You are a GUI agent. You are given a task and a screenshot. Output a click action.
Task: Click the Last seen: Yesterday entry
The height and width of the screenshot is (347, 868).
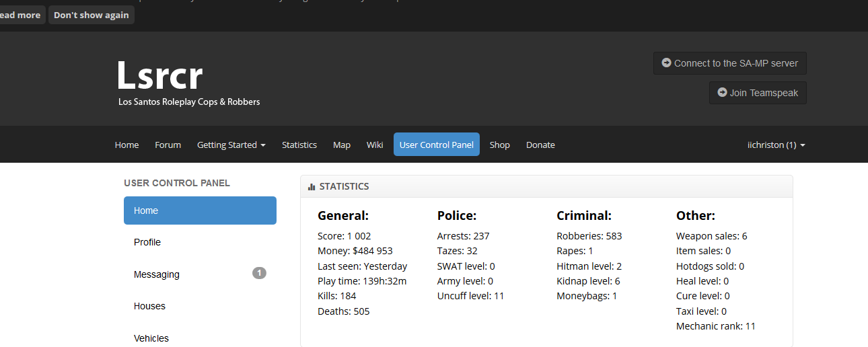[x=363, y=266]
